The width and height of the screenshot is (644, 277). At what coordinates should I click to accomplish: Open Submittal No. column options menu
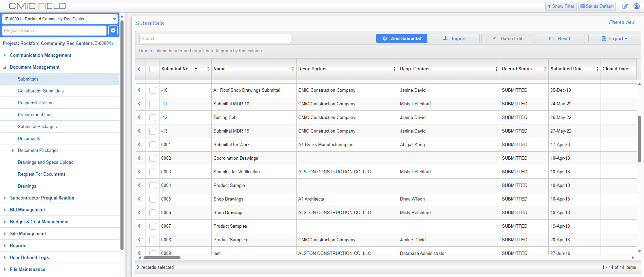(208, 69)
